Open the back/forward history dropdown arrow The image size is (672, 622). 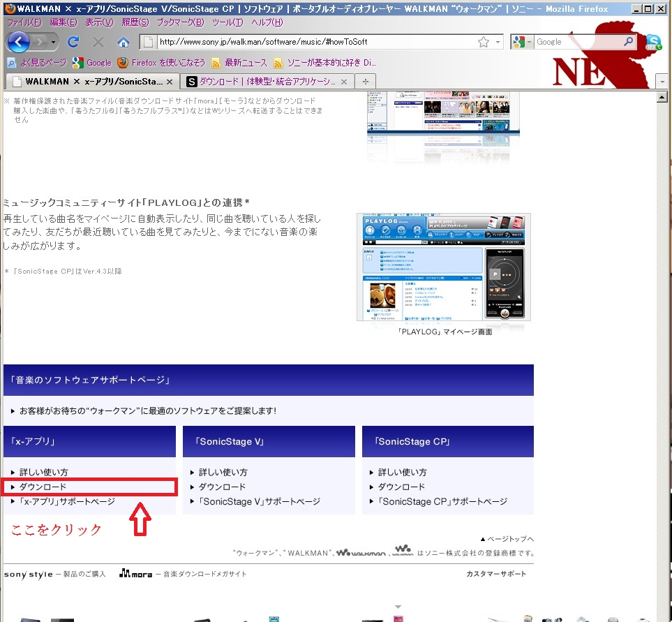[53, 42]
